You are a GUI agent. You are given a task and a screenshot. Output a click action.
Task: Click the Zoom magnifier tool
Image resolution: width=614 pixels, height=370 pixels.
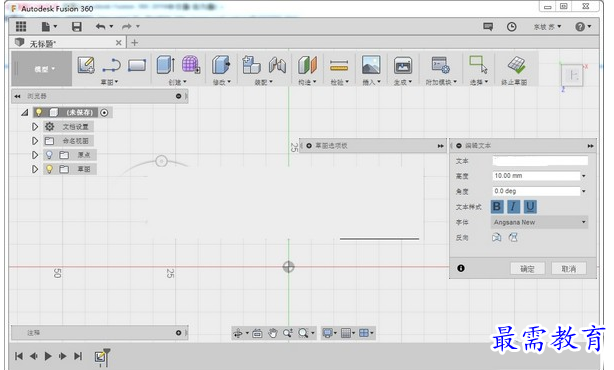(x=288, y=333)
